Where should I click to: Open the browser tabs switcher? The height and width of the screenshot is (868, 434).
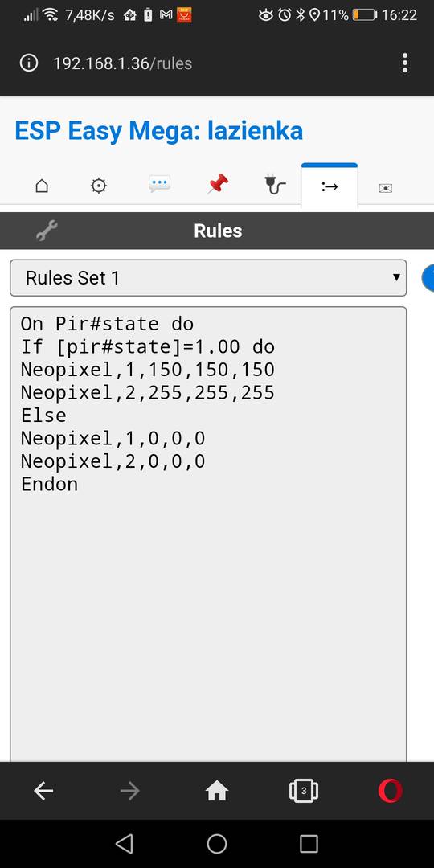point(303,791)
